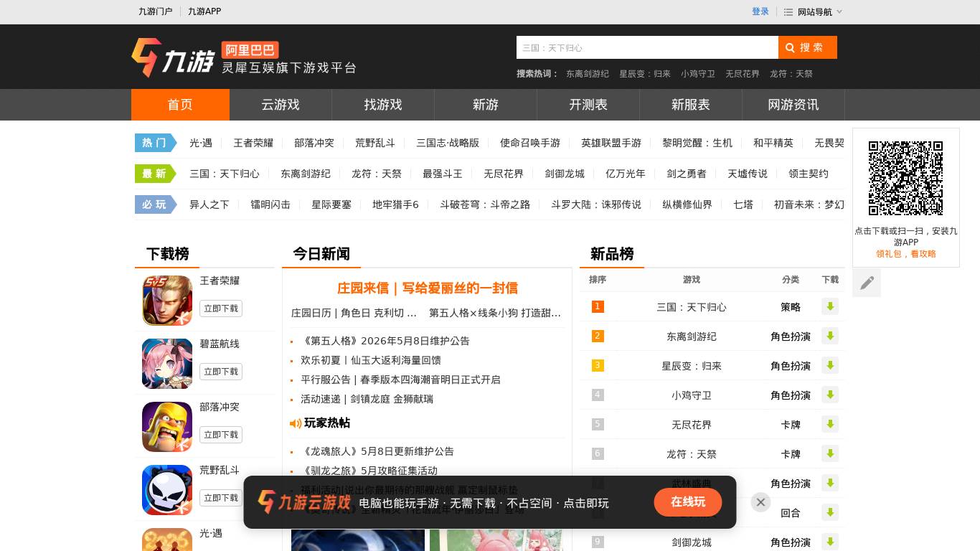Screen dimensions: 980x551
Task: Go to 新游 navigation tab
Action: pyautogui.click(x=486, y=105)
